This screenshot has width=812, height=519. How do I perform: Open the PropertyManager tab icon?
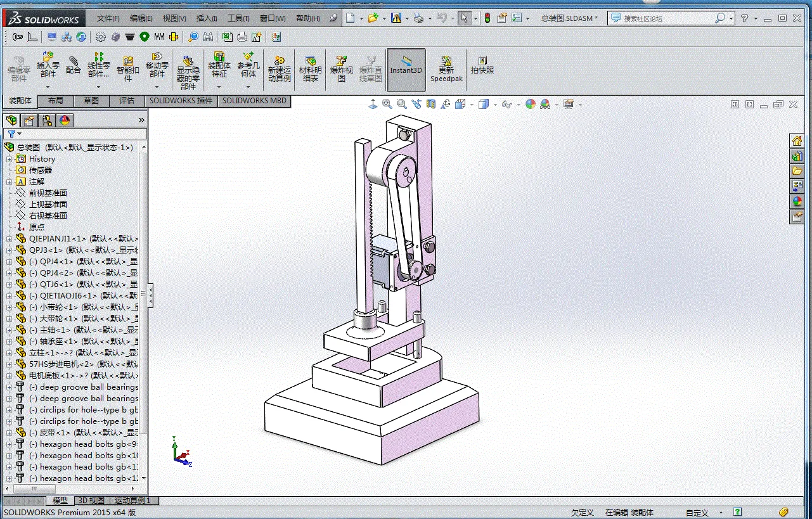(x=29, y=120)
